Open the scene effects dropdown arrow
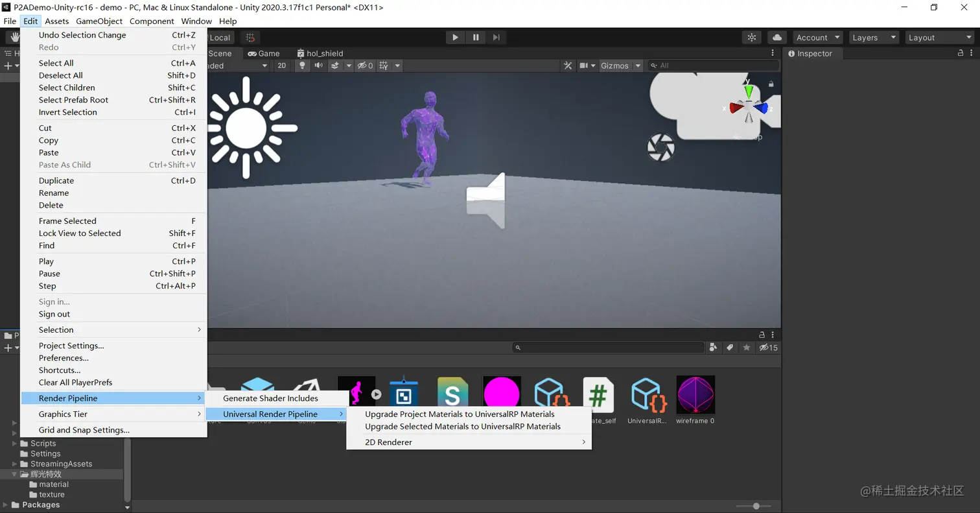980x513 pixels. pos(349,66)
